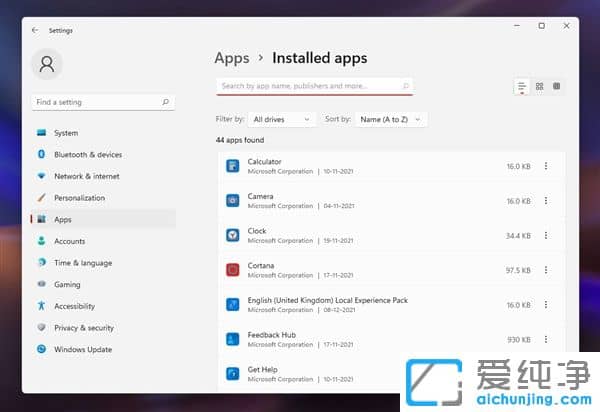
Task: Click the Accessibility figure icon
Action: [x=41, y=305]
